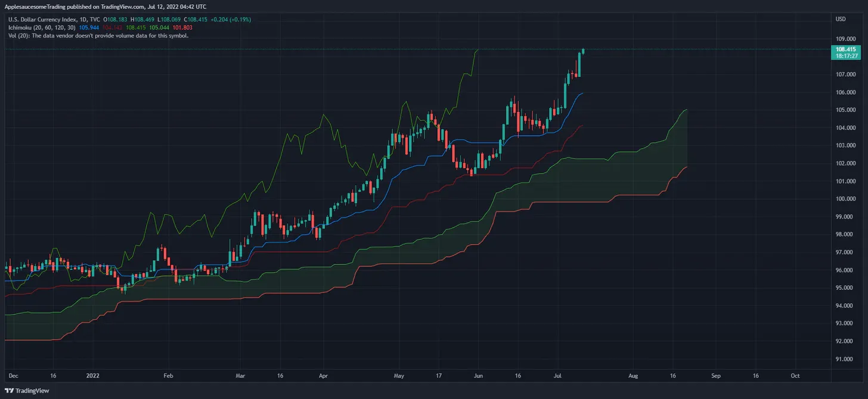
Task: Click the USD currency label on the price axis
Action: coord(841,19)
